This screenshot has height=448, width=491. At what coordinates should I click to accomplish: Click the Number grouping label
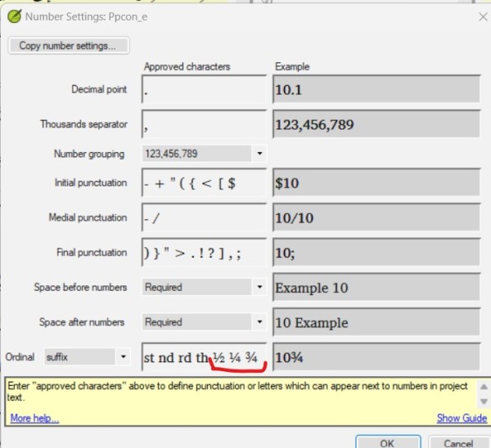point(89,154)
